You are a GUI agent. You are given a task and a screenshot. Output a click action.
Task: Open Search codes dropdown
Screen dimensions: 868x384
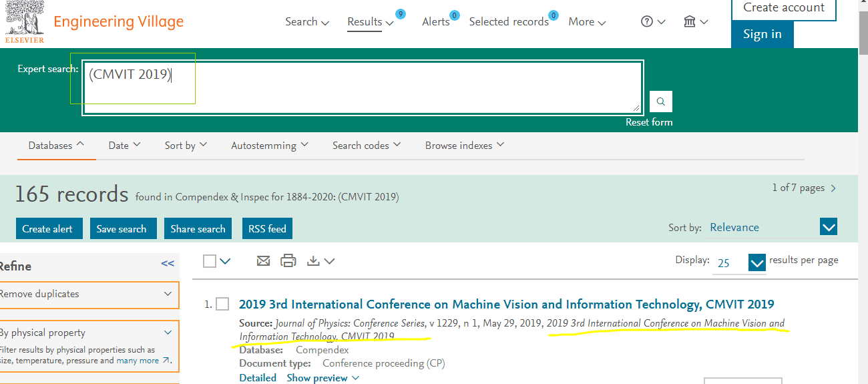[367, 146]
